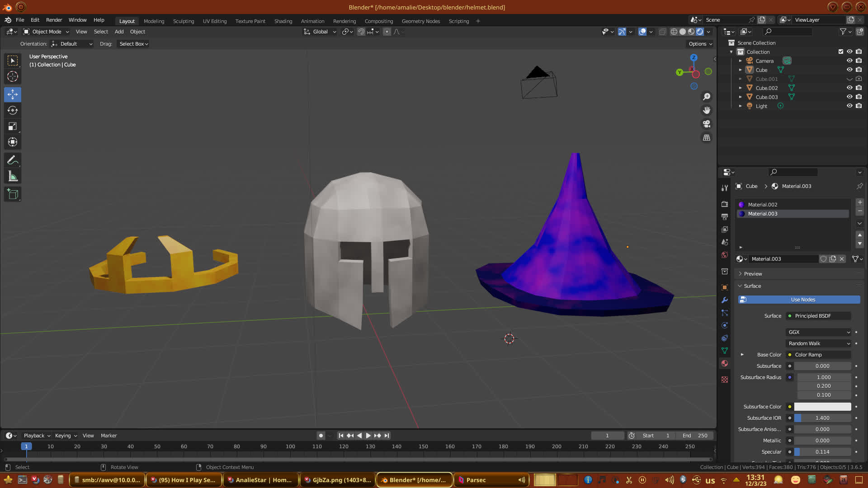Screen dimensions: 868x488
Task: Choose the Annotate pencil tool
Action: click(13, 160)
